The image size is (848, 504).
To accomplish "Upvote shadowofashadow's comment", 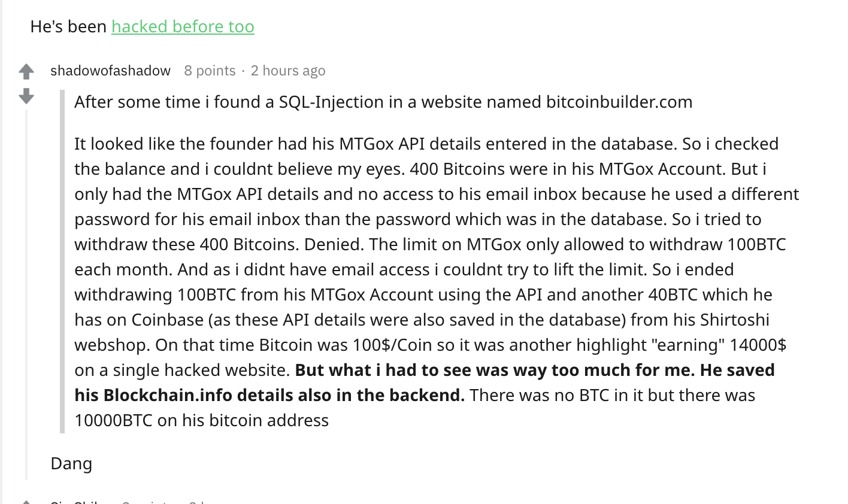I will pos(26,72).
